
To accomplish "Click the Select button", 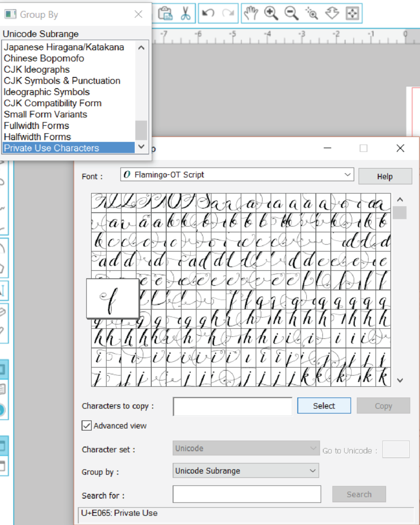I will 324,406.
